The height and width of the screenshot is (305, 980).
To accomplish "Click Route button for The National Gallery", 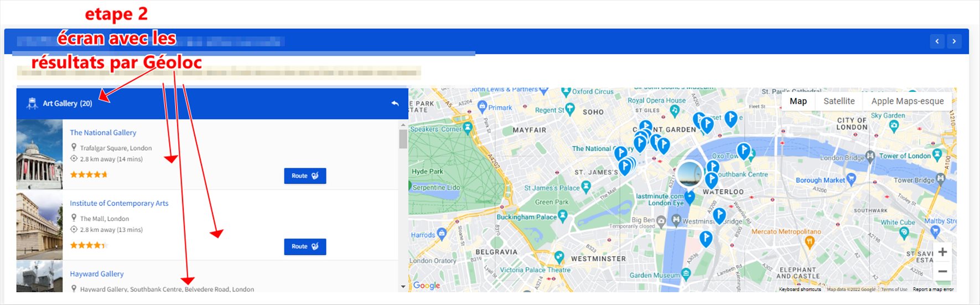I will pos(305,176).
